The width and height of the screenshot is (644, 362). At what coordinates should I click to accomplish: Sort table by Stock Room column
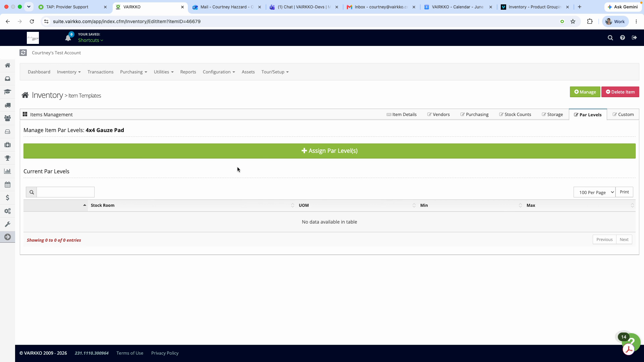[192, 205]
